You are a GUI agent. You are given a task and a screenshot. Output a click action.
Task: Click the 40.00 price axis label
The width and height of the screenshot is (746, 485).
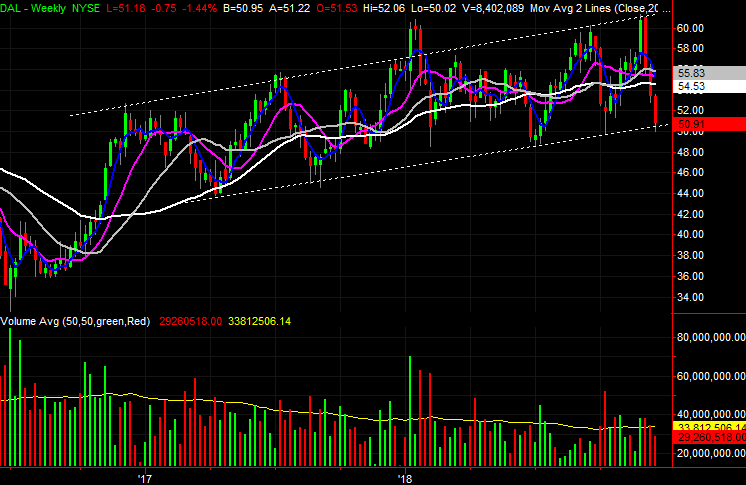[690, 234]
